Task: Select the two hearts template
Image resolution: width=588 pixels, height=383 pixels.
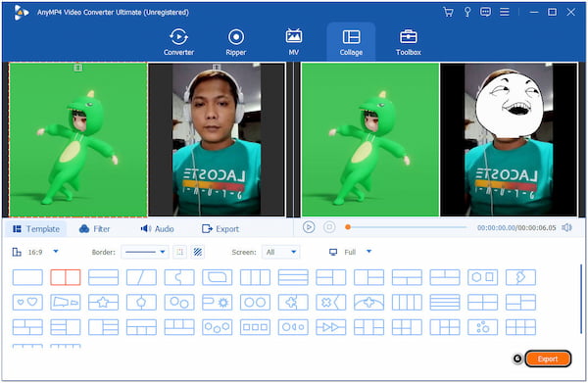Action: click(x=27, y=302)
